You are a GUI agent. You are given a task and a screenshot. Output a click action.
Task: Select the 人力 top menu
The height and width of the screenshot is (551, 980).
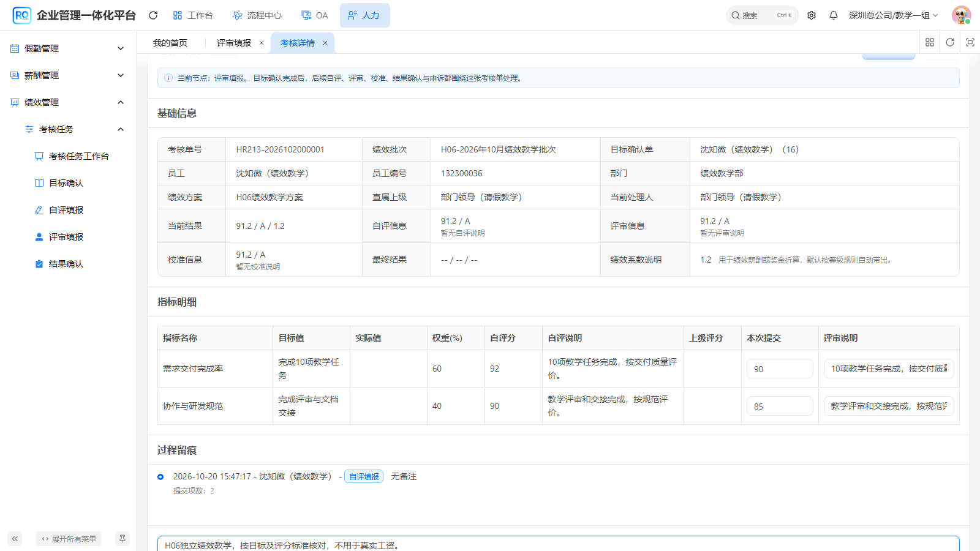click(x=364, y=15)
